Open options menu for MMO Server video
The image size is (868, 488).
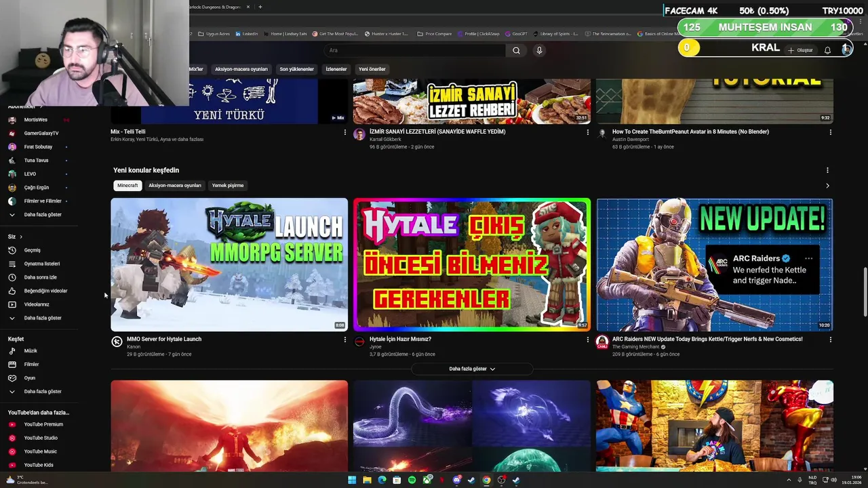click(344, 340)
